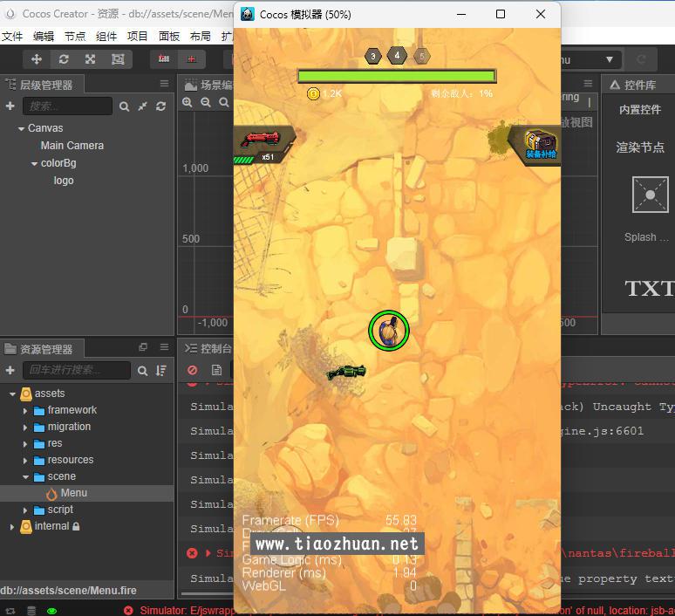Collapse the assets root folder
Screen dimensions: 675x616
[12, 394]
